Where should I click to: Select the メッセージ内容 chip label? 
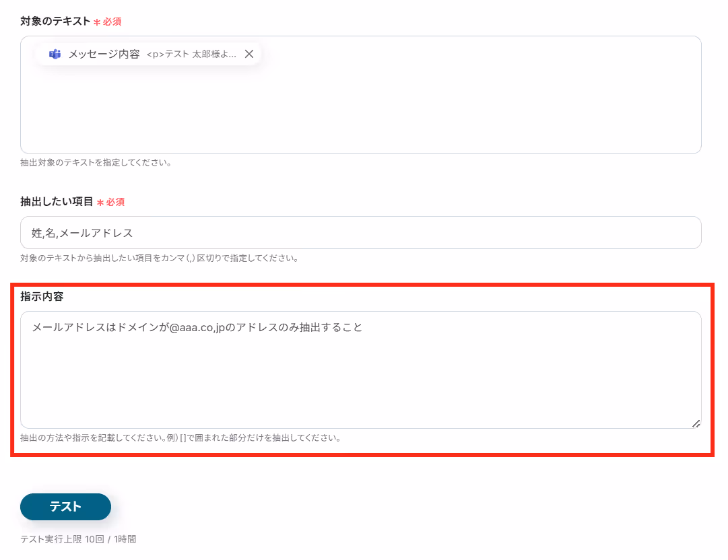104,55
